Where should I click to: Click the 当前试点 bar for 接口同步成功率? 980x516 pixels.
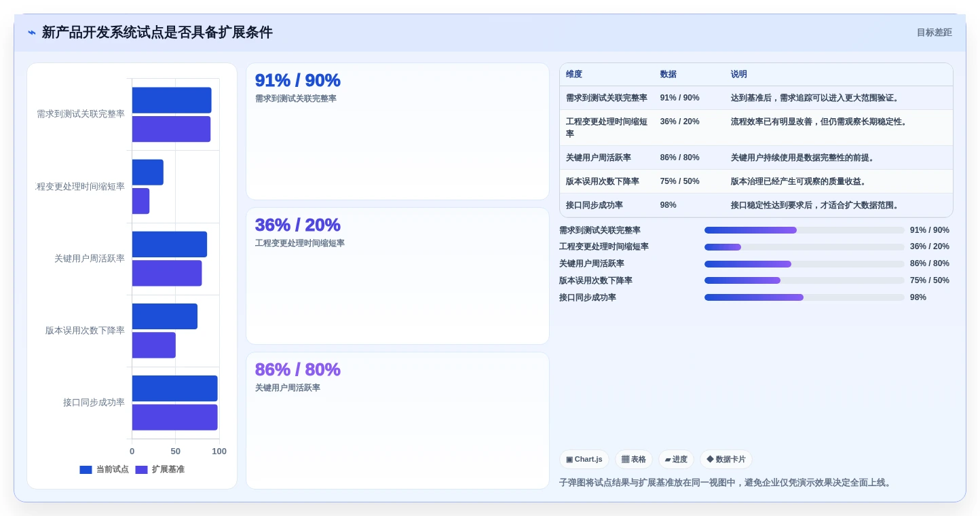pos(175,388)
